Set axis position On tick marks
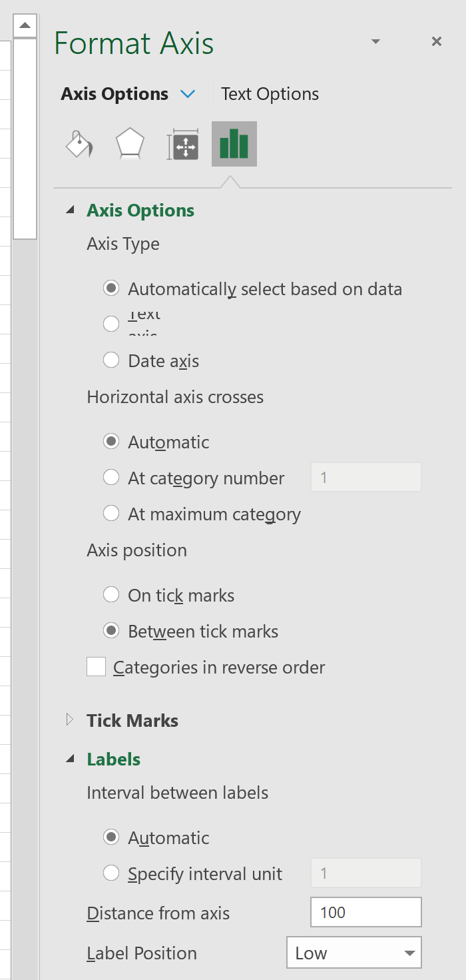 tap(111, 594)
